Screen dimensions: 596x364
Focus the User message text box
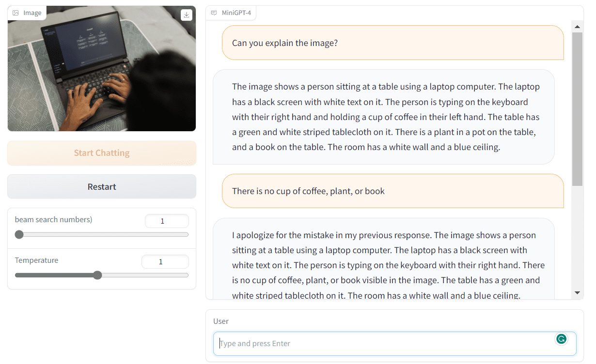coord(395,344)
